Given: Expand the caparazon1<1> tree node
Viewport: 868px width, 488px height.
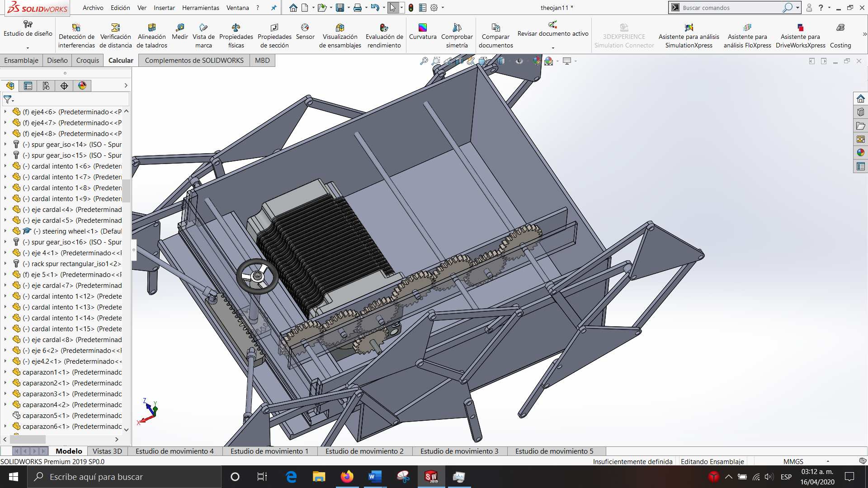Looking at the screenshot, I should click(x=5, y=372).
